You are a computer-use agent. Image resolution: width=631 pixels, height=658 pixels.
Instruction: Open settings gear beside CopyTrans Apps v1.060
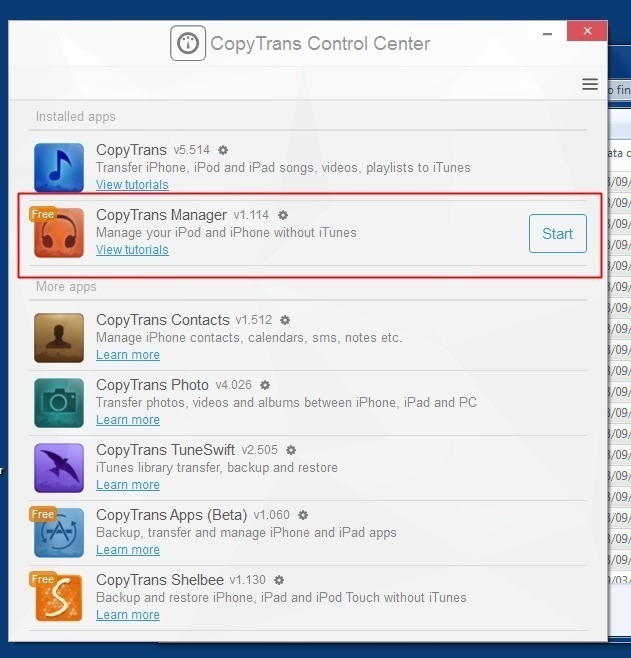(x=303, y=515)
